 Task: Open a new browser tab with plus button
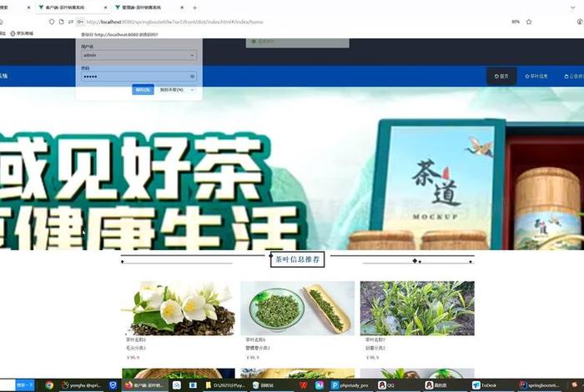pos(194,8)
